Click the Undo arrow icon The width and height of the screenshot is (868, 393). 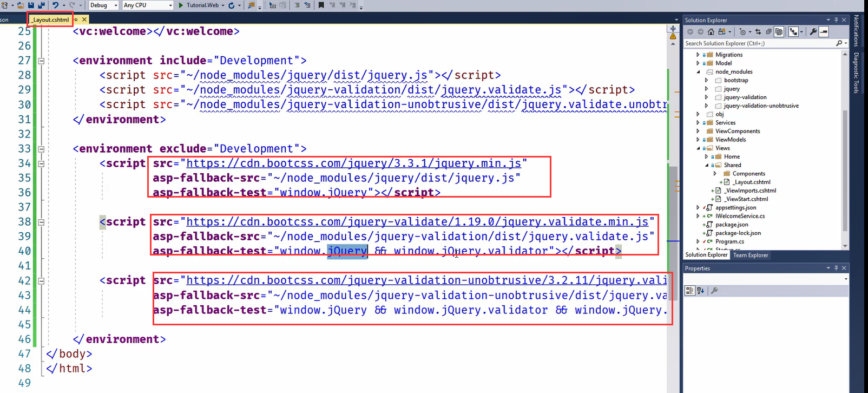click(x=55, y=5)
